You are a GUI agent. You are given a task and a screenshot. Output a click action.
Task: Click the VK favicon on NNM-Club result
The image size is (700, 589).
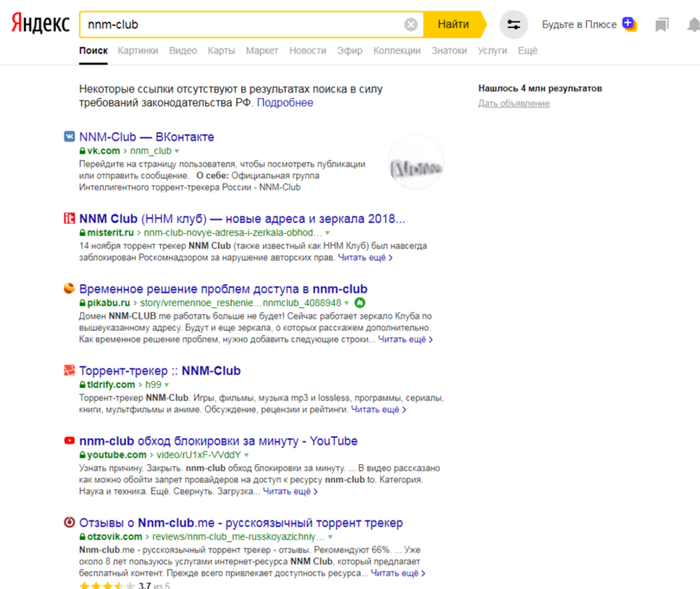(70, 137)
